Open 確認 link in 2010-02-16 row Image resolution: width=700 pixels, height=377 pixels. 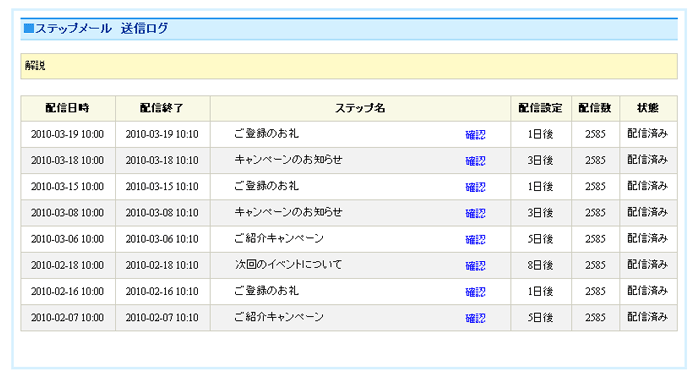(x=475, y=292)
